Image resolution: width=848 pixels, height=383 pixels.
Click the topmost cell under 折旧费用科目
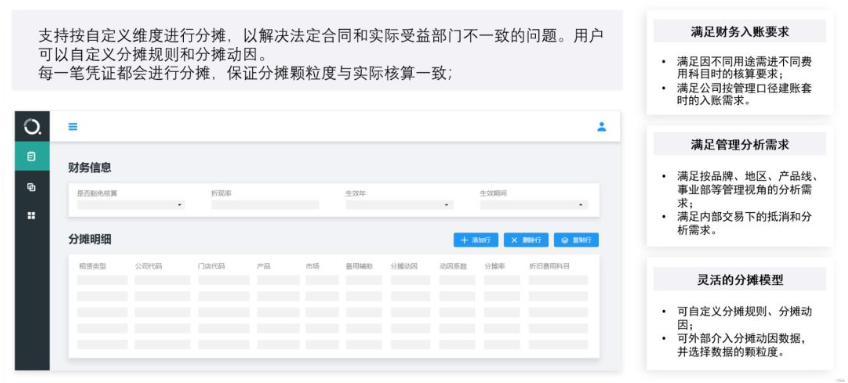pos(558,280)
